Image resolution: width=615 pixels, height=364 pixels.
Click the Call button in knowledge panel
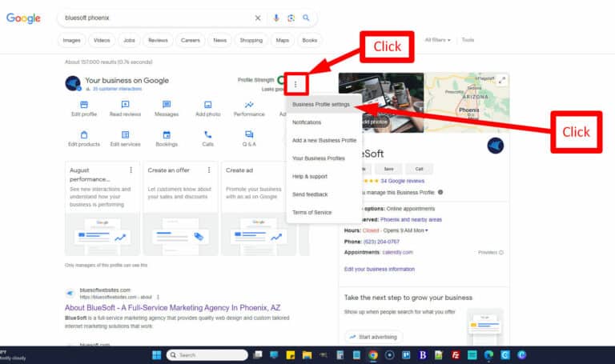click(x=420, y=169)
